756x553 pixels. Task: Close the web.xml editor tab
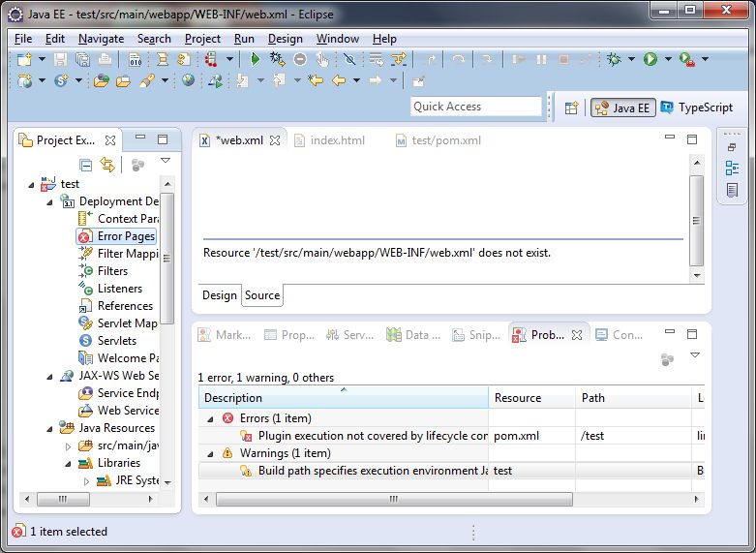click(x=274, y=140)
